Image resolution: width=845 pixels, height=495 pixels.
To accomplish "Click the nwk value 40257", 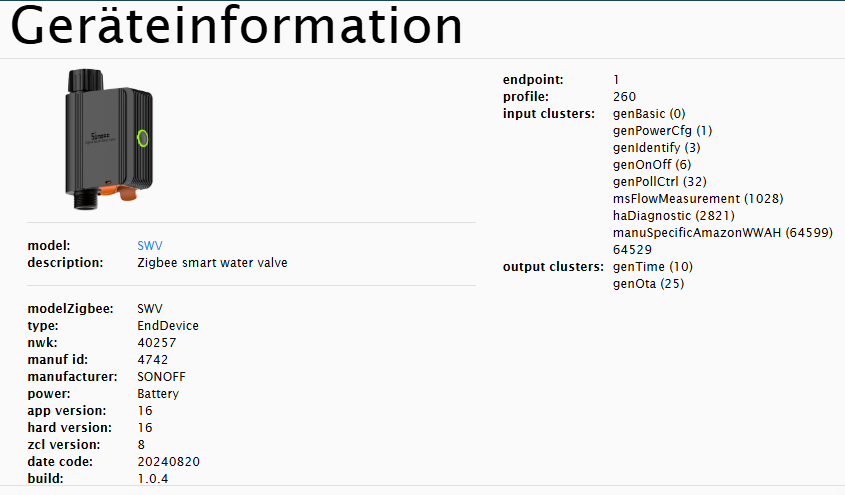I will pyautogui.click(x=155, y=343).
